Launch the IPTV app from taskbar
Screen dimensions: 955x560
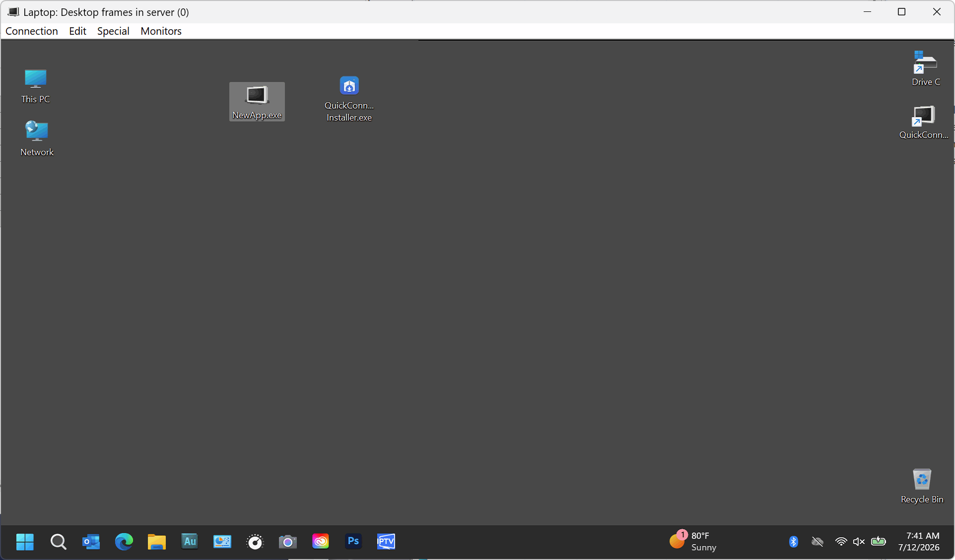pos(386,541)
